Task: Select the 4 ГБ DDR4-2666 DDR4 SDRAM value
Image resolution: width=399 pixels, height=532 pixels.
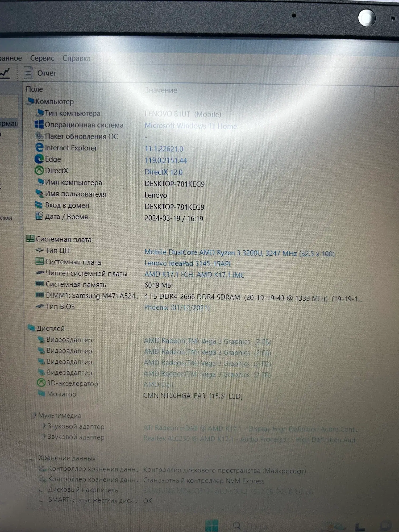Action: click(253, 298)
